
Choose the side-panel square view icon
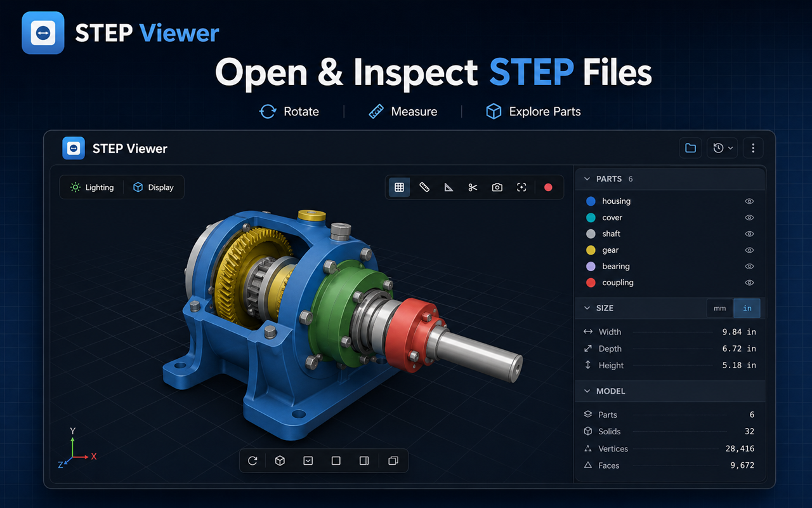(x=364, y=461)
